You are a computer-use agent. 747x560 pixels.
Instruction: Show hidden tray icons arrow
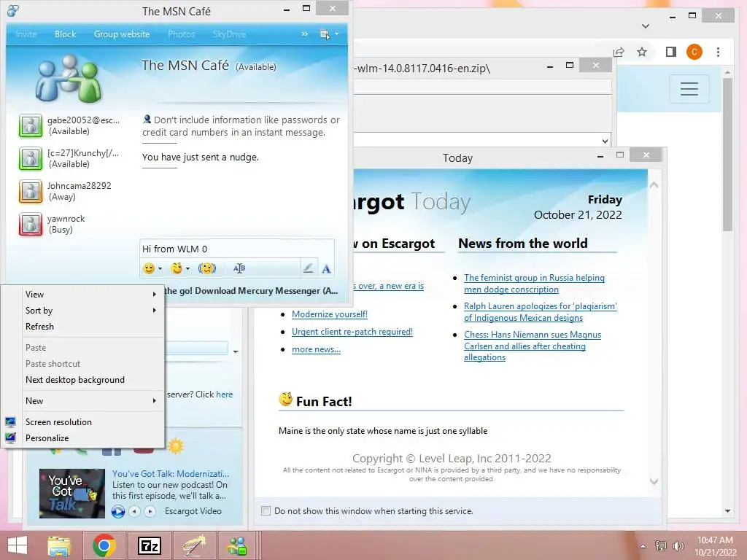point(643,546)
